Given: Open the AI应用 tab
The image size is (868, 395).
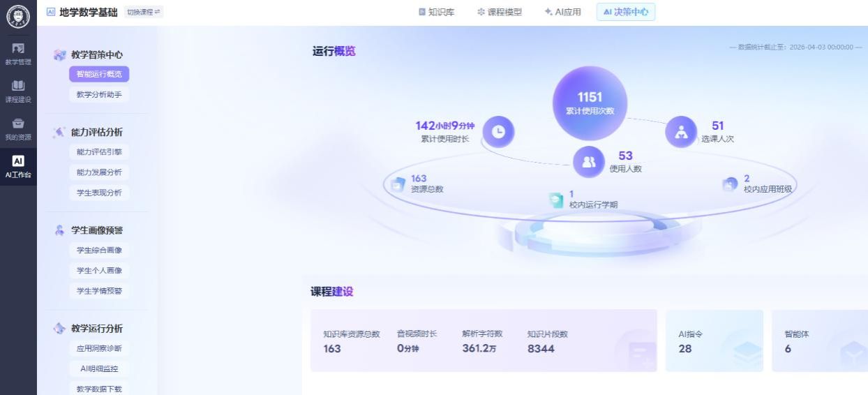Looking at the screenshot, I should pyautogui.click(x=562, y=12).
